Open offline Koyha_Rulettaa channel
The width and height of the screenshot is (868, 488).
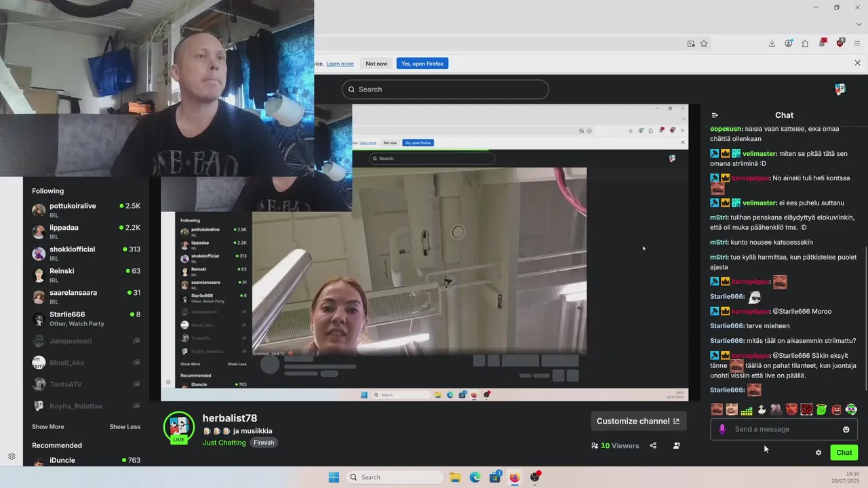86,406
